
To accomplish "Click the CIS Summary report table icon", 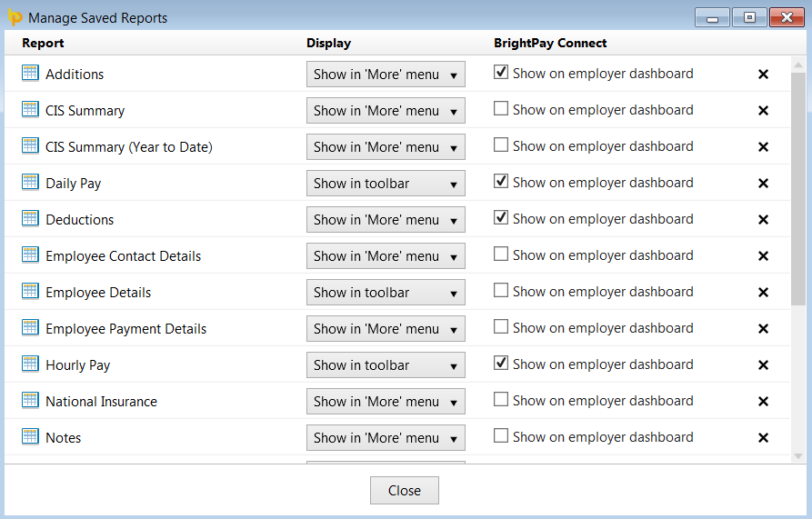I will 30,109.
